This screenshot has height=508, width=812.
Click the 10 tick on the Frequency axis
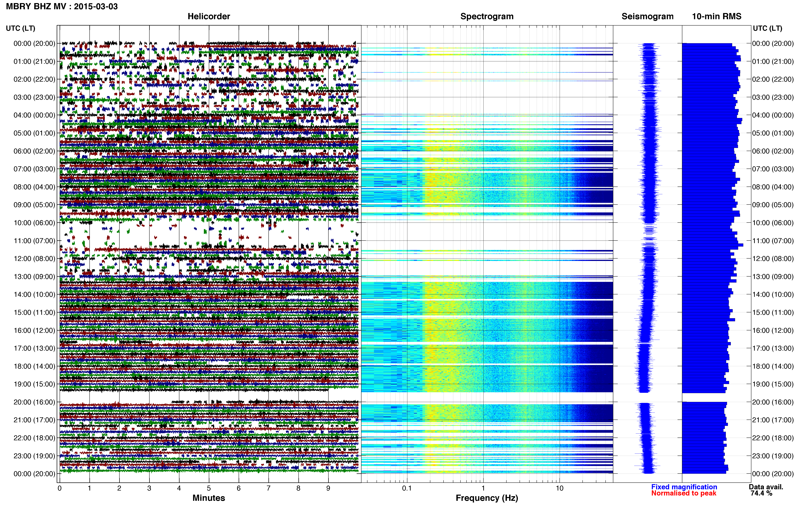coord(559,488)
